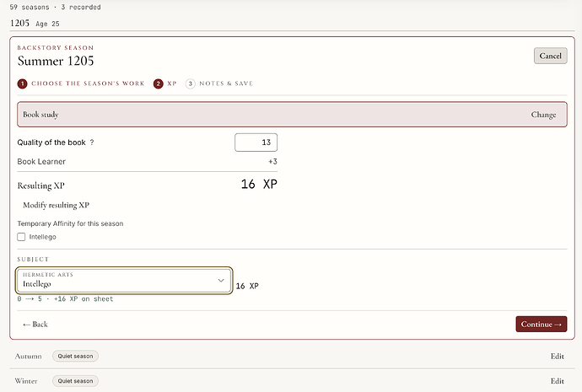Go back with the Back button
This screenshot has width=582, height=392.
[x=35, y=324]
